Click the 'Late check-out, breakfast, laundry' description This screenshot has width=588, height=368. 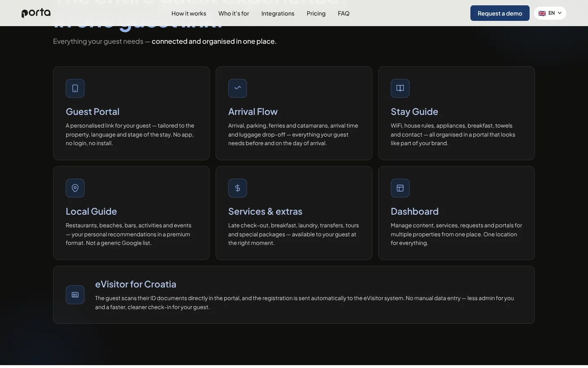coord(294,234)
